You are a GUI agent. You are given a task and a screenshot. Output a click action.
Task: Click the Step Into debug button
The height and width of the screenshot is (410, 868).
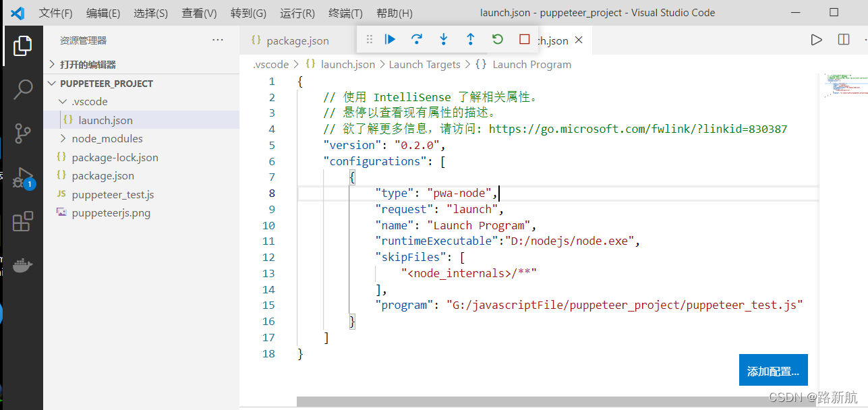coord(444,40)
